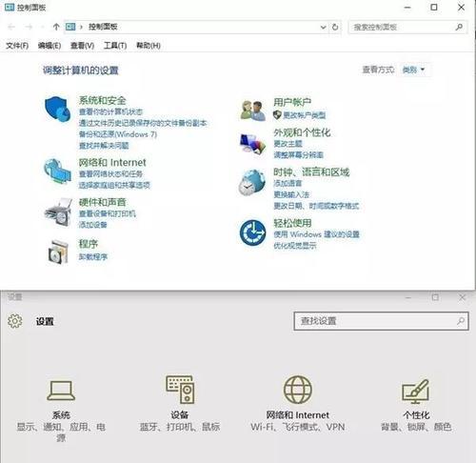The image size is (476, 463).
Task: Open the Clock, Language and Region icon
Action: 252,182
